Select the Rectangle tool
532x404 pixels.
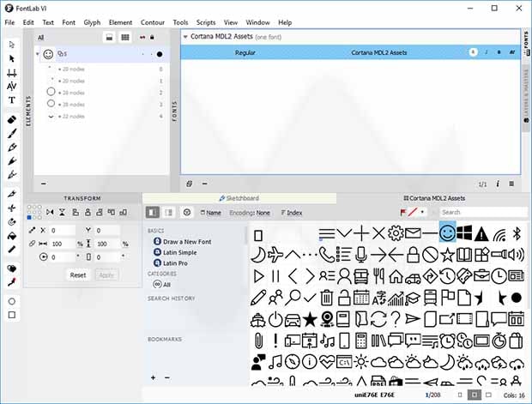[11, 315]
